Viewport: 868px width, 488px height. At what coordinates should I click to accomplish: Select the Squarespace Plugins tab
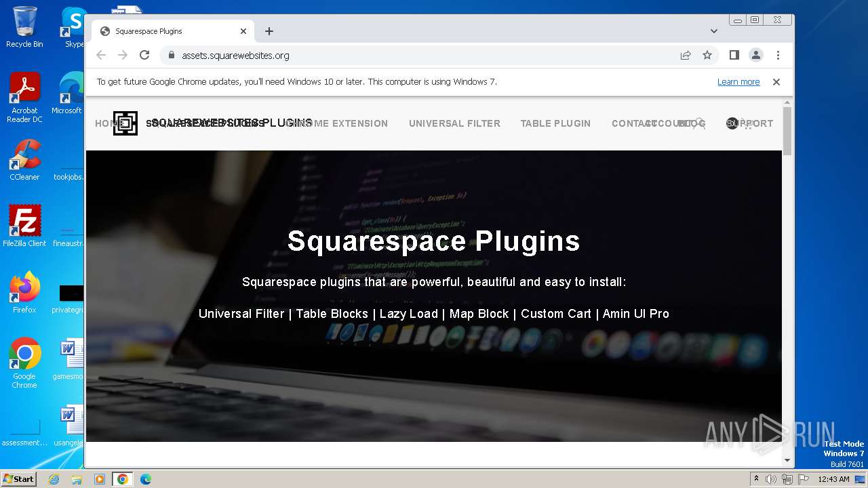click(x=173, y=31)
